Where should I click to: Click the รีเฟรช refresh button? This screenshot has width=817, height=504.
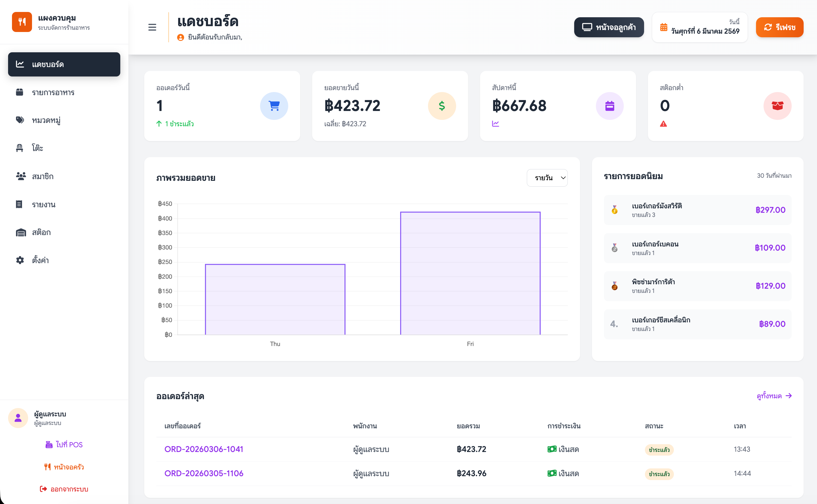[x=779, y=27]
